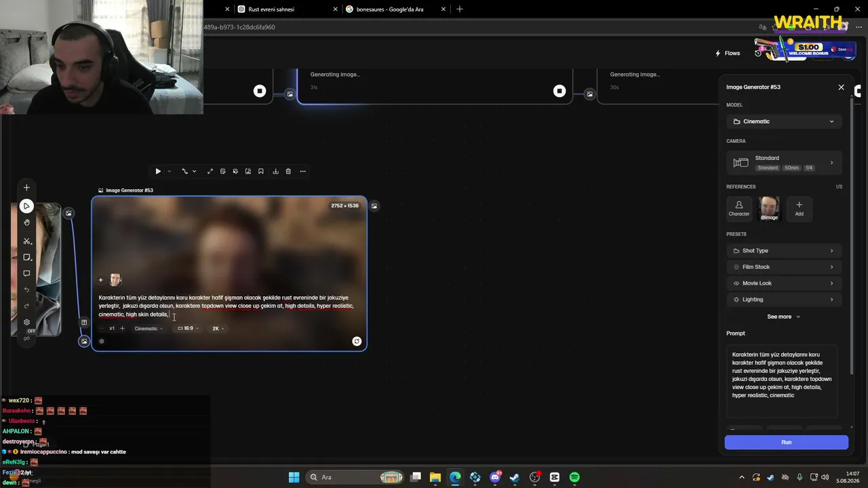This screenshot has height=488, width=868.
Task: Redo the last canvas action
Action: [26, 306]
